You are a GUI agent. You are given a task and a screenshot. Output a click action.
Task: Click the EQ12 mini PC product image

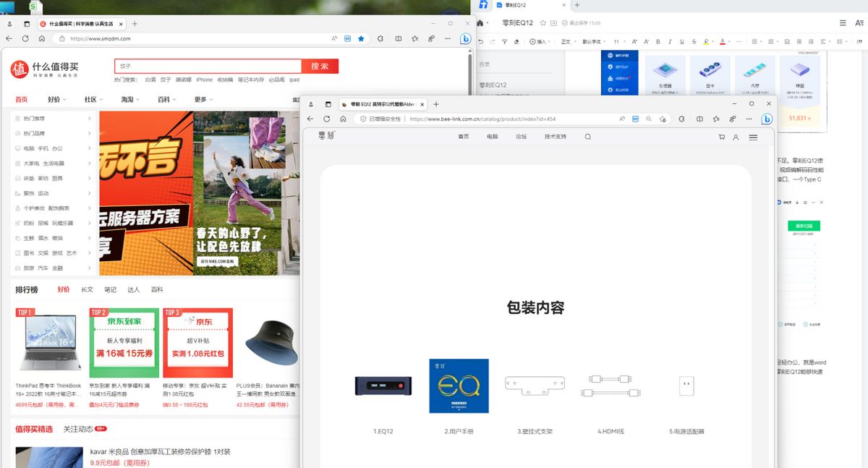click(x=383, y=385)
